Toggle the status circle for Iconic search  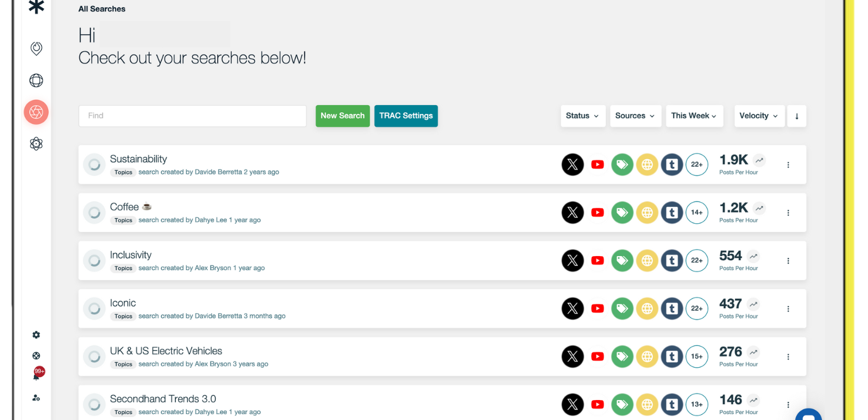[94, 308]
